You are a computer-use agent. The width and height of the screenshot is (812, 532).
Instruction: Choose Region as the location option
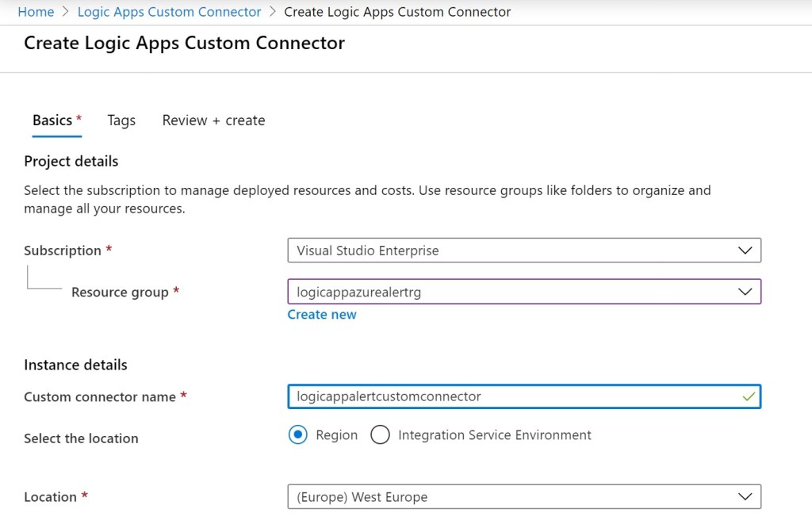coord(298,434)
